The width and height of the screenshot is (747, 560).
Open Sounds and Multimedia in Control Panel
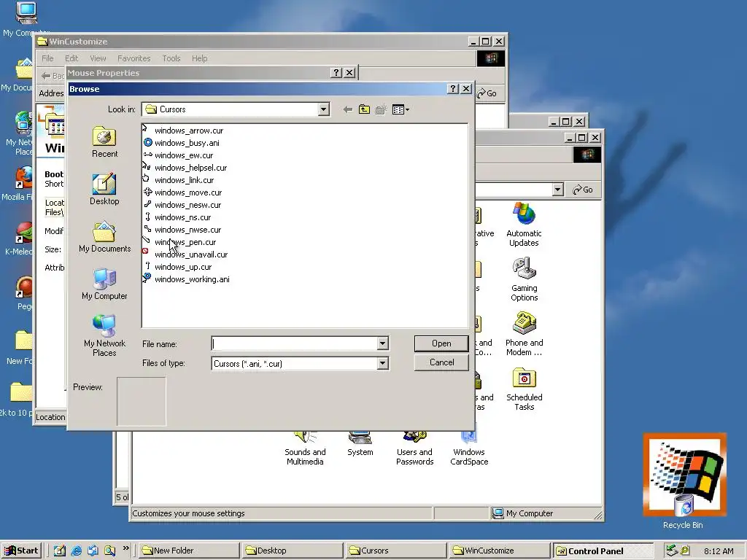[x=305, y=450]
